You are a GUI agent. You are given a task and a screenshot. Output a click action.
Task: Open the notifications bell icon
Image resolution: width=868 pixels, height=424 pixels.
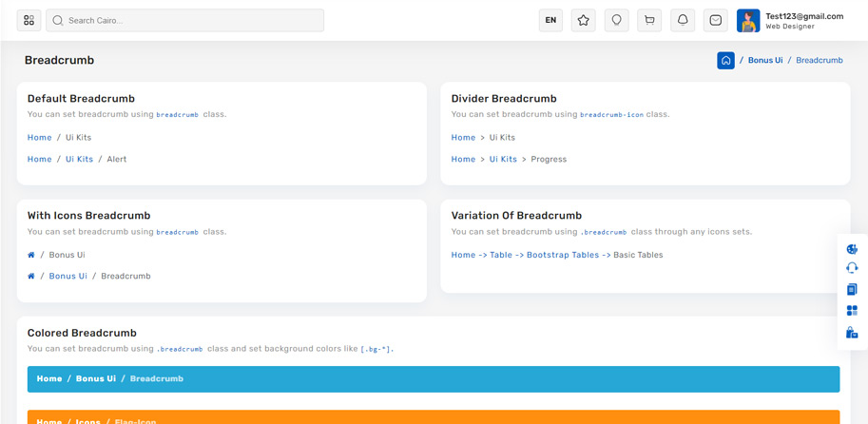click(683, 21)
